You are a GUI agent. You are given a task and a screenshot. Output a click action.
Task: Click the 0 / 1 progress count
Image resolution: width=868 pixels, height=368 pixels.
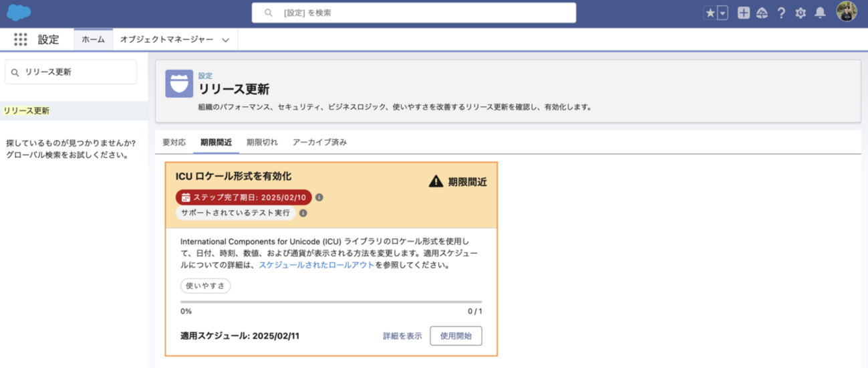[x=474, y=311]
